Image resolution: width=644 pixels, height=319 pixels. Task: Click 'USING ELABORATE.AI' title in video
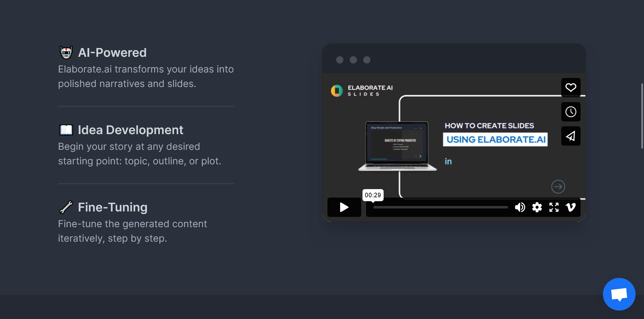coord(495,140)
